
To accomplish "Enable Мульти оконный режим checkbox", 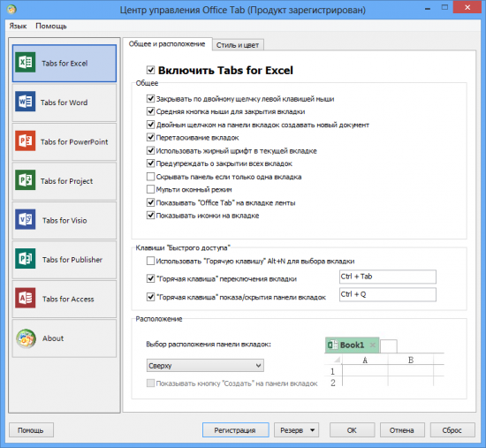I will pos(150,189).
